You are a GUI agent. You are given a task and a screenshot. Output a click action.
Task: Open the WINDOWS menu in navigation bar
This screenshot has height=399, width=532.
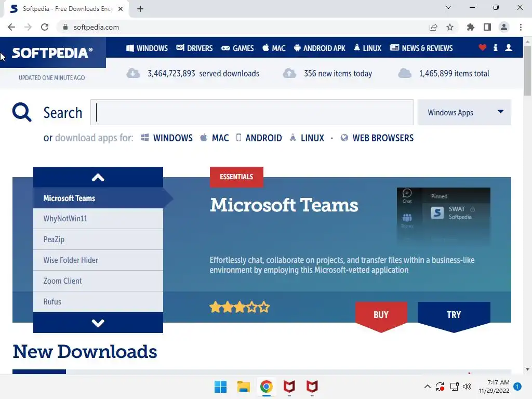pos(147,48)
